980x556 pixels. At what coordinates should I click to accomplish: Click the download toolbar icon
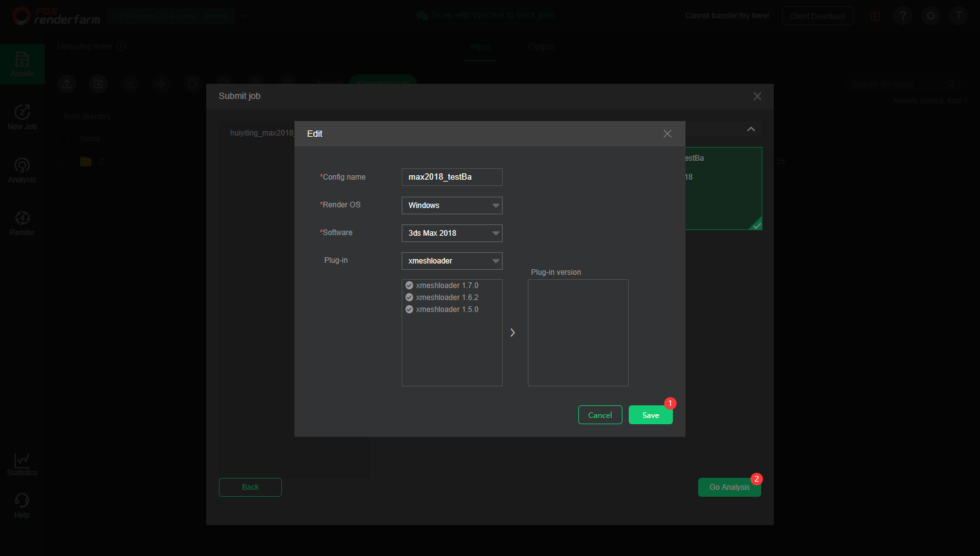pos(130,84)
